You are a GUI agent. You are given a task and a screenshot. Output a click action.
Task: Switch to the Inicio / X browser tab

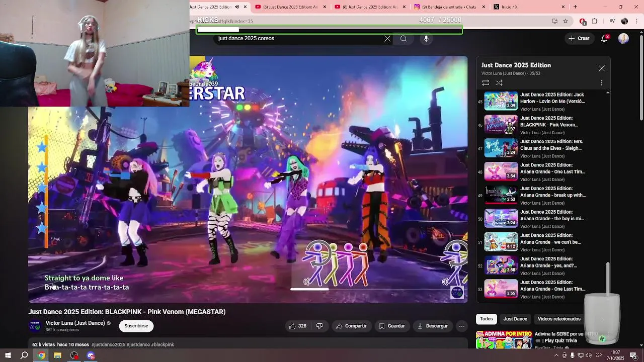coord(527,7)
